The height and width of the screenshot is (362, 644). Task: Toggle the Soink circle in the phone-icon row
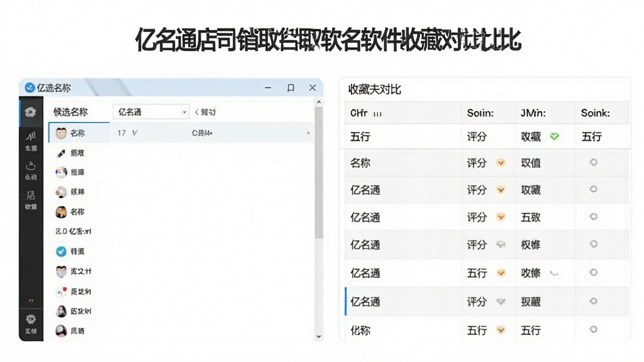coord(593,272)
